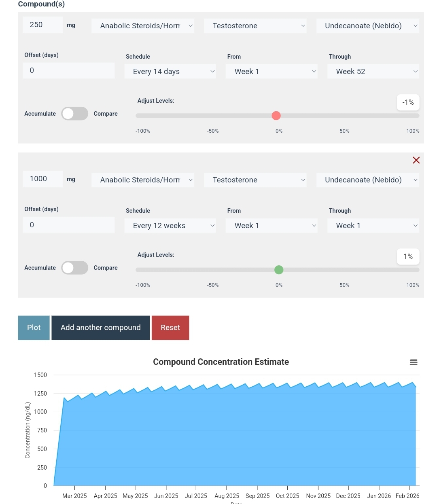Click the Plot button
The height and width of the screenshot is (504, 437).
tap(34, 328)
